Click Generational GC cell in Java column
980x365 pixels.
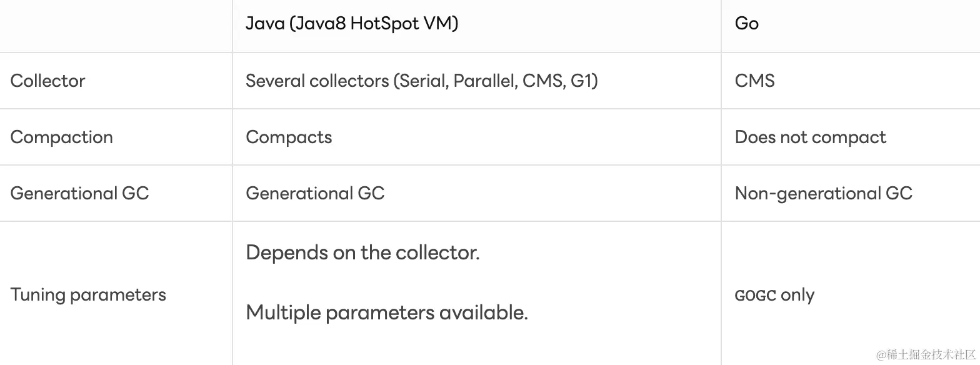point(315,193)
